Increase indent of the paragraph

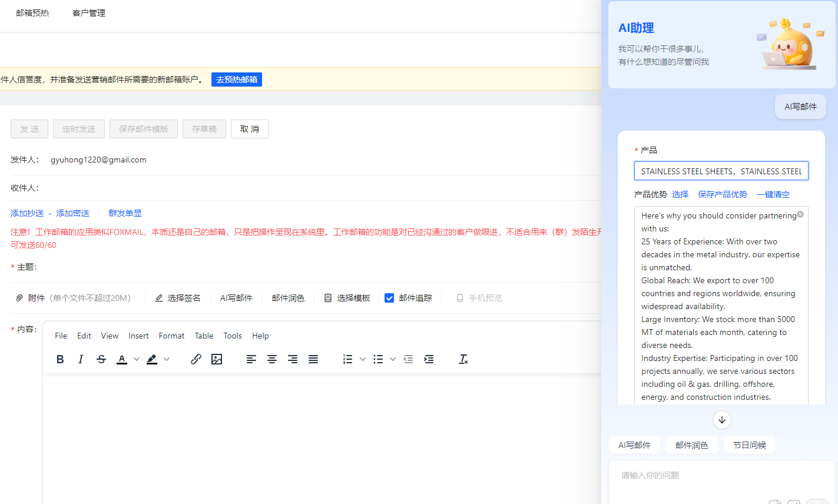coord(429,359)
